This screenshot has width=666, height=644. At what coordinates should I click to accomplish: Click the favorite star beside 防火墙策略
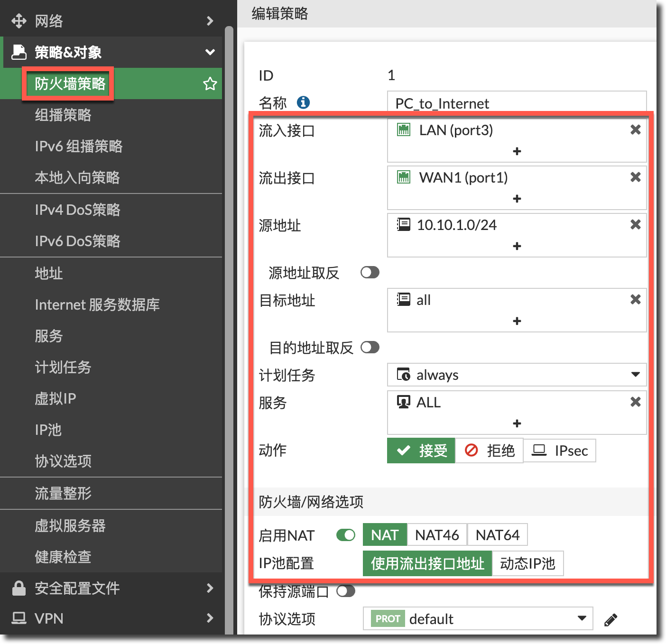click(210, 84)
